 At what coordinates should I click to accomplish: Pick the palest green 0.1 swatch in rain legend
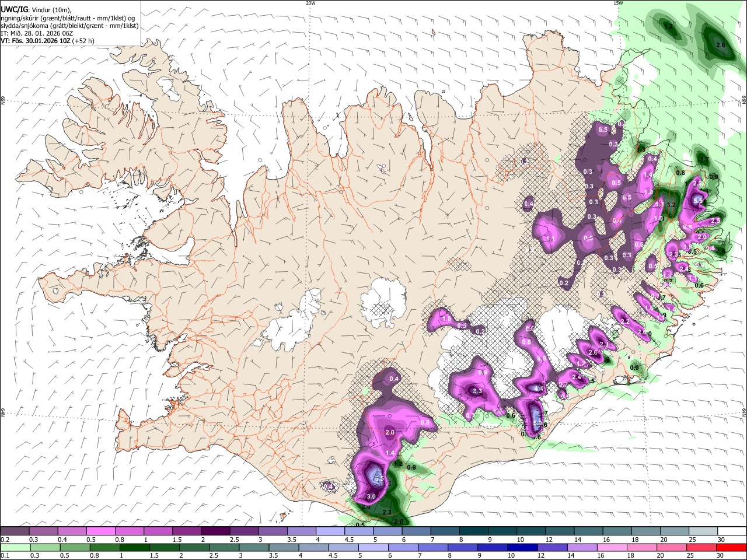tap(15, 548)
